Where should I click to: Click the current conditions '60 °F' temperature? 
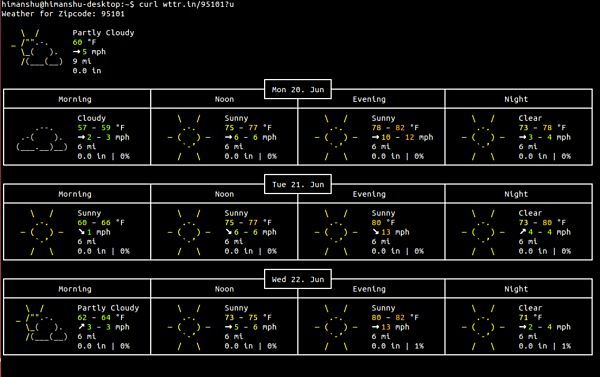coord(84,42)
